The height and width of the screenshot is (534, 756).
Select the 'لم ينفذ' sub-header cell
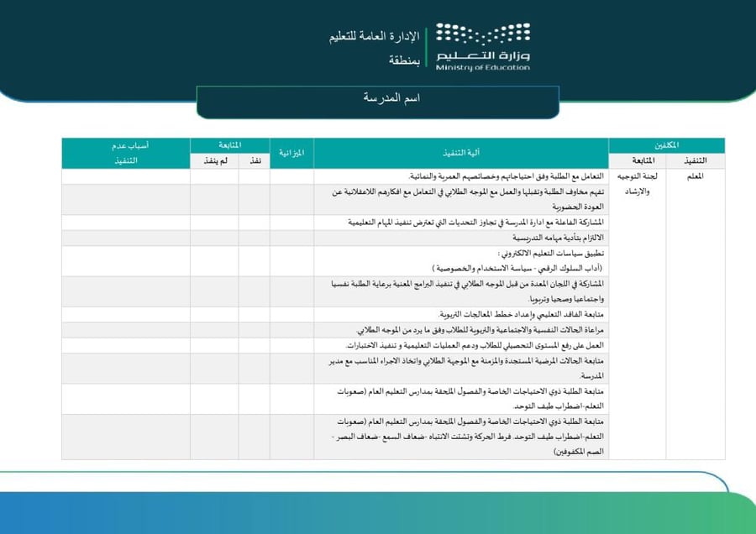pos(214,161)
